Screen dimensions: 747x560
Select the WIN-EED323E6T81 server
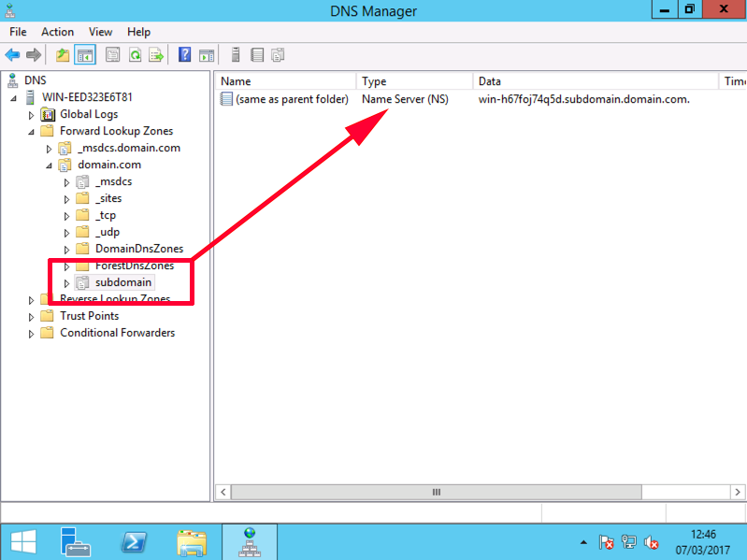point(87,97)
